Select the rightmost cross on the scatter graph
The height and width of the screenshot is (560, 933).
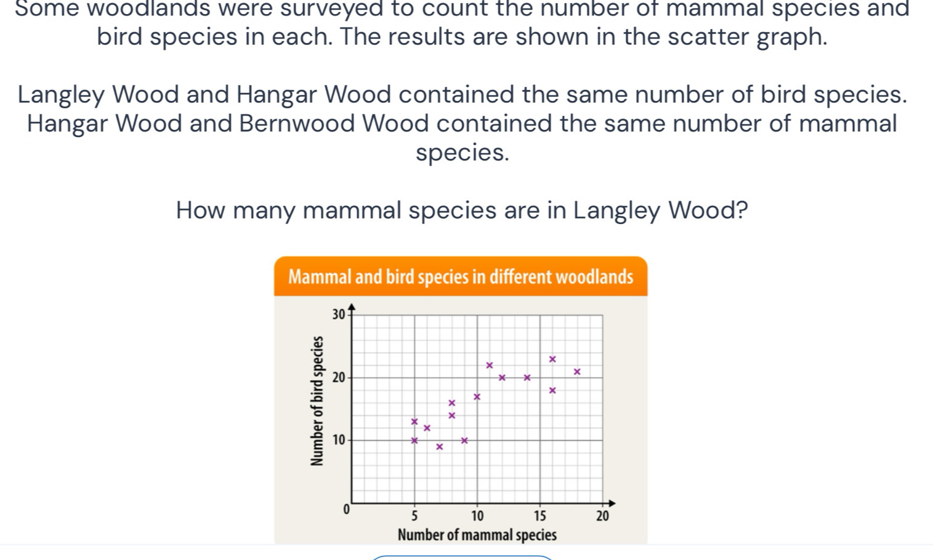577,371
